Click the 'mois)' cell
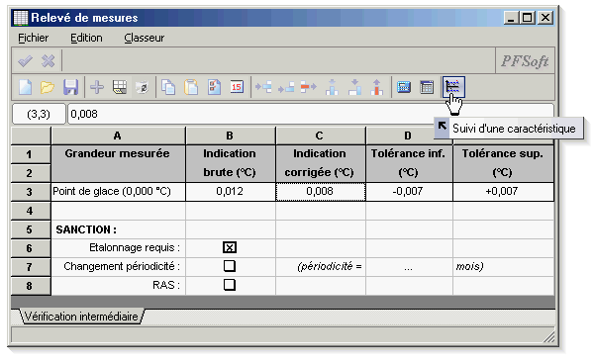 click(503, 267)
